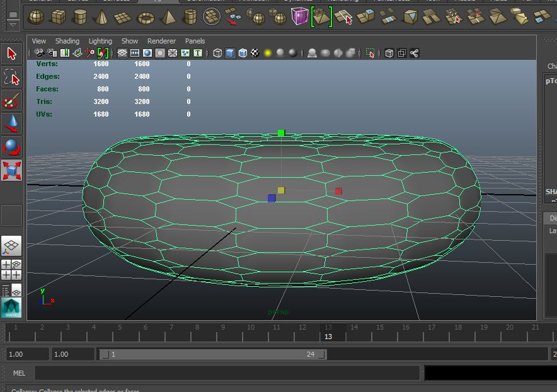Image resolution: width=557 pixels, height=392 pixels.
Task: Activate the Paint Selection tool
Action: (11, 101)
